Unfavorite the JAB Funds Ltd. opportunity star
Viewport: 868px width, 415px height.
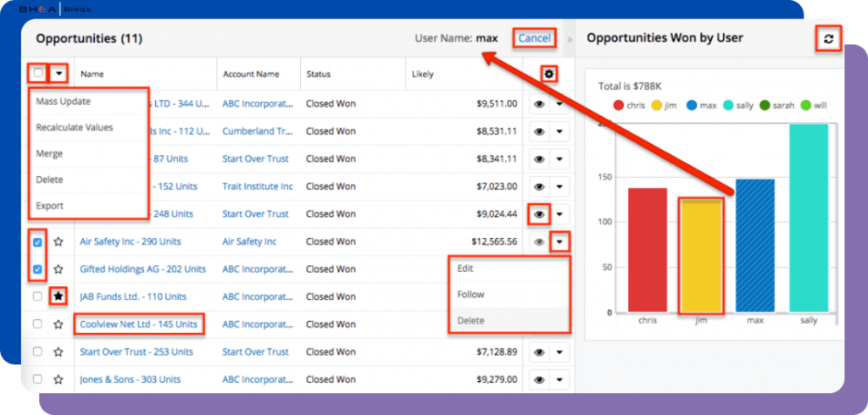[x=58, y=297]
